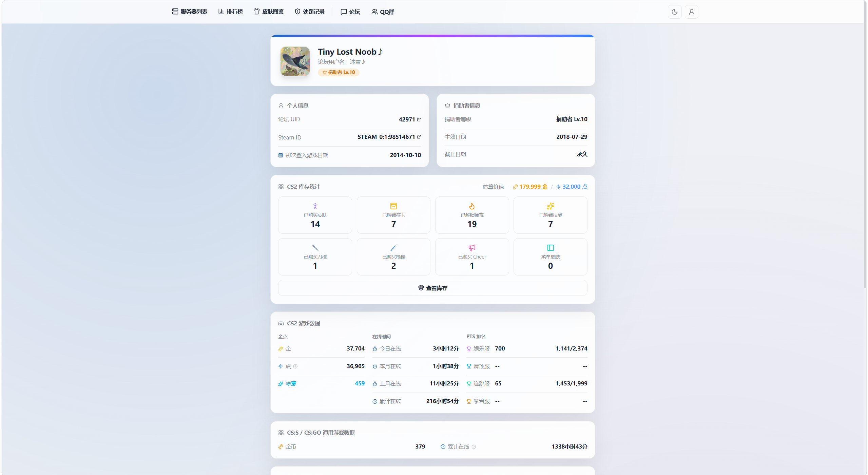Screen dimensions: 868x475
Task: Select the 已购买 Cheer megaphone icon
Action: coord(472,248)
